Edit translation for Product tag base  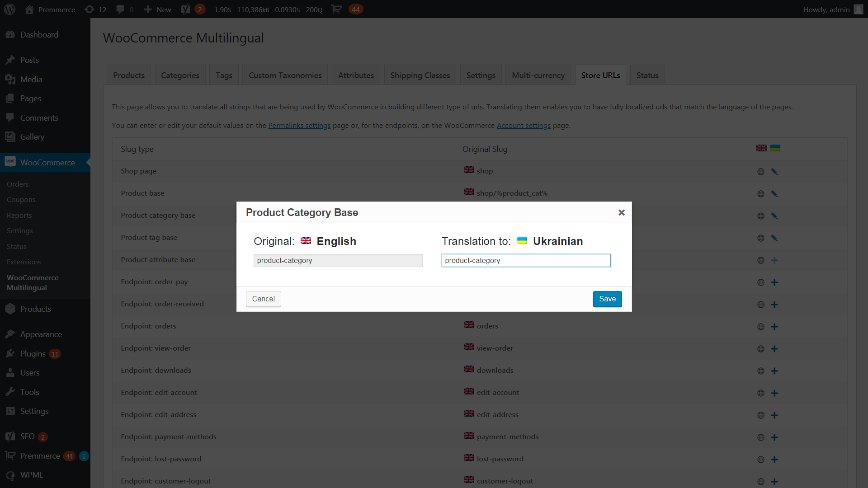pyautogui.click(x=774, y=238)
